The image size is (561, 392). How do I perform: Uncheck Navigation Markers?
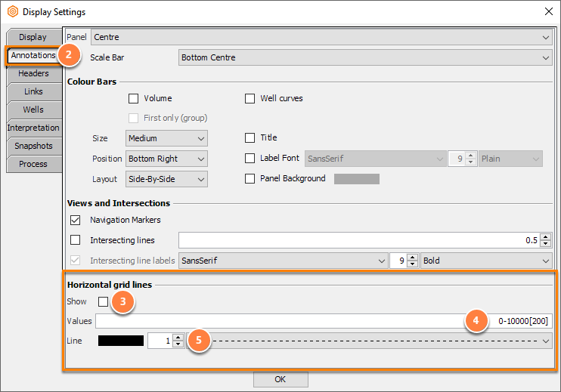[x=75, y=220]
